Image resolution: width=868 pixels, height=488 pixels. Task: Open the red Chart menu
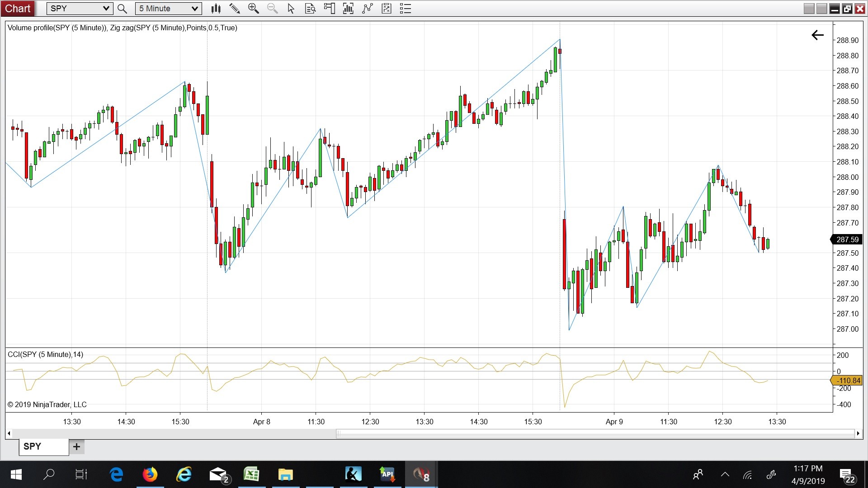click(x=18, y=9)
